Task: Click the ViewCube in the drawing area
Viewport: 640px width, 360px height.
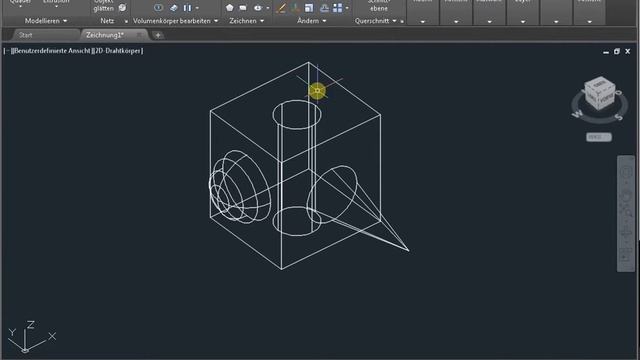Action: pos(599,93)
